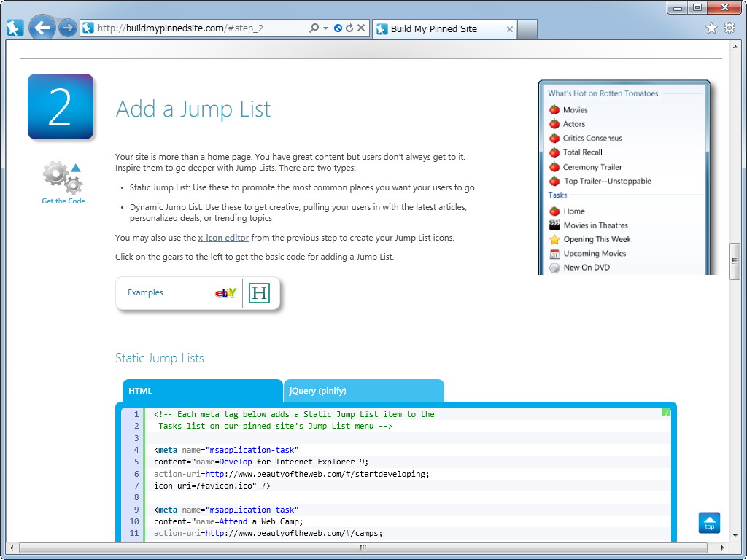
Task: Click the tomato icon beside Movies
Action: point(554,109)
